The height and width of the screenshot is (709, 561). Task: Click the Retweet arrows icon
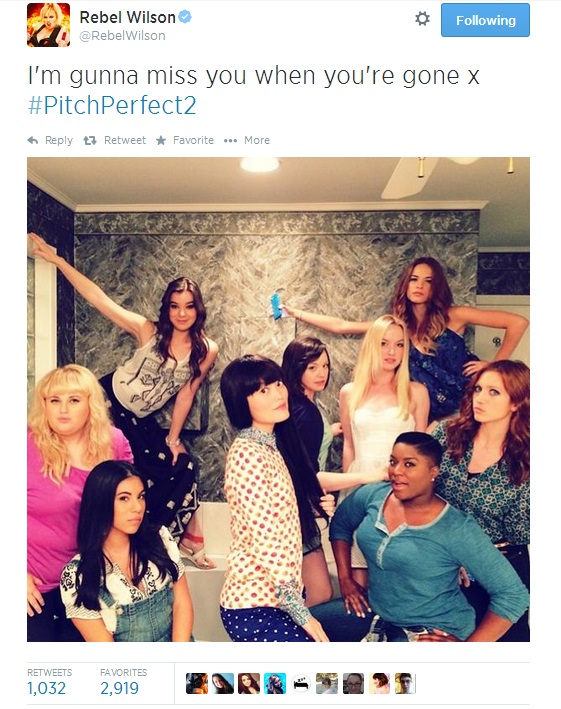coord(90,141)
